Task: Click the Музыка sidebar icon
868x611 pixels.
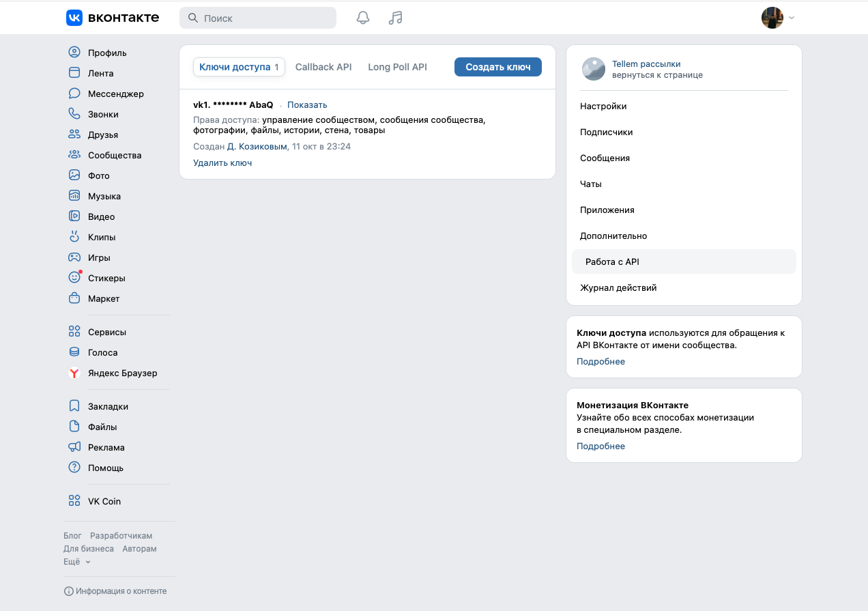Action: click(x=74, y=196)
